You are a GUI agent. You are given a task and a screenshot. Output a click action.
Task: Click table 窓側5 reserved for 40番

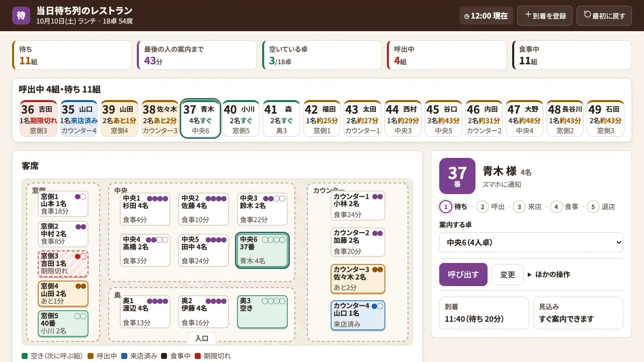point(63,324)
